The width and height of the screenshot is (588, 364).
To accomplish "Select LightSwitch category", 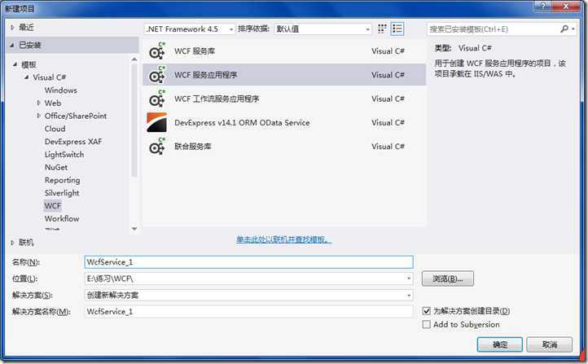I will coord(64,154).
